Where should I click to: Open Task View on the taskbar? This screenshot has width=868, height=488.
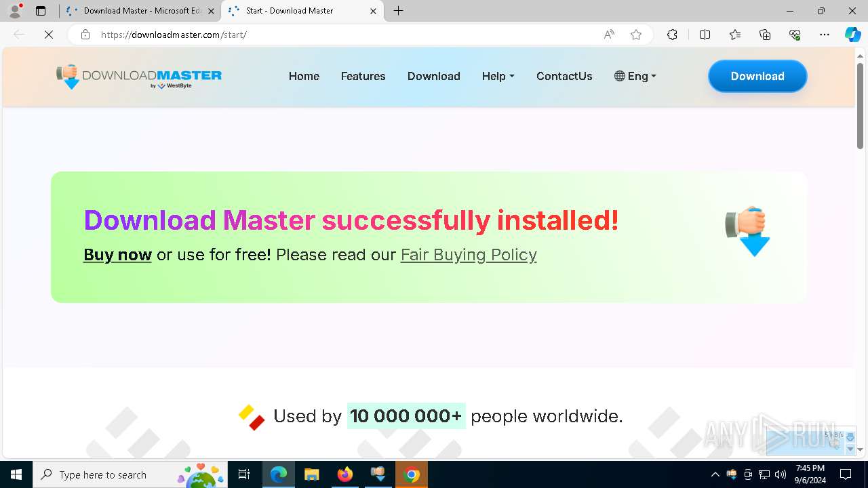pyautogui.click(x=245, y=474)
